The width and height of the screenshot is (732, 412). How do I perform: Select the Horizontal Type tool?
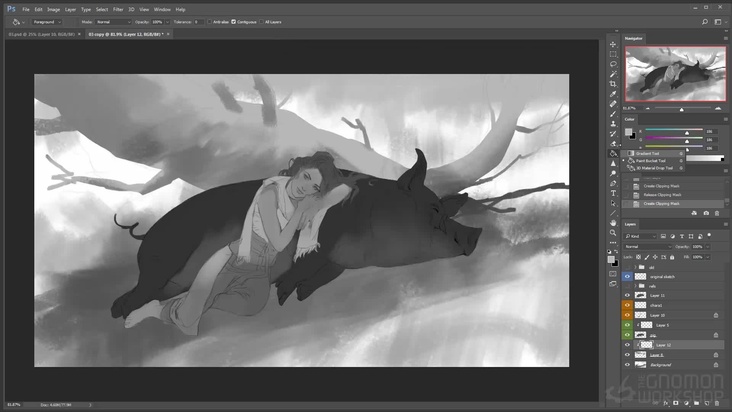[613, 193]
